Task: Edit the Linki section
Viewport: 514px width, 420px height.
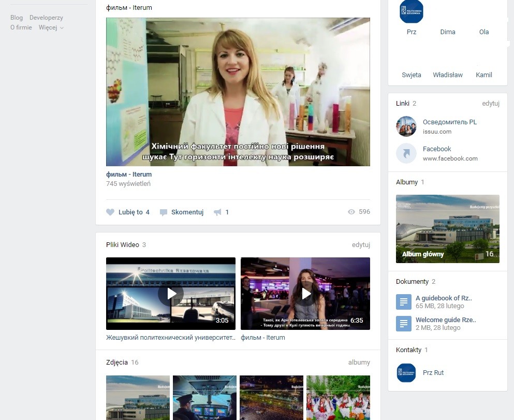Action: tap(490, 104)
